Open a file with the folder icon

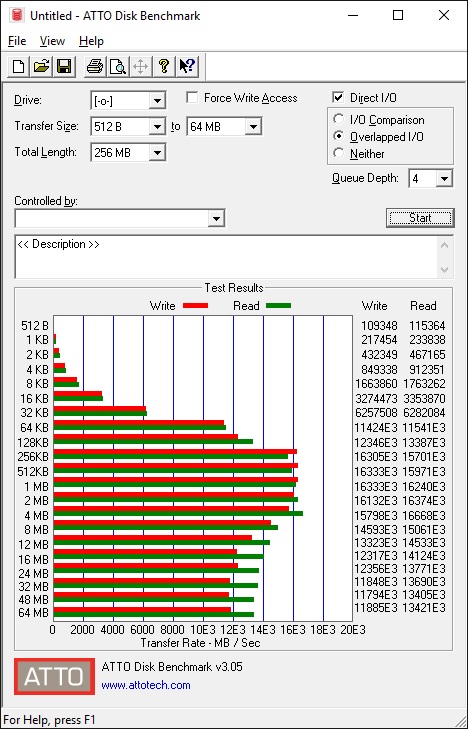pyautogui.click(x=41, y=66)
